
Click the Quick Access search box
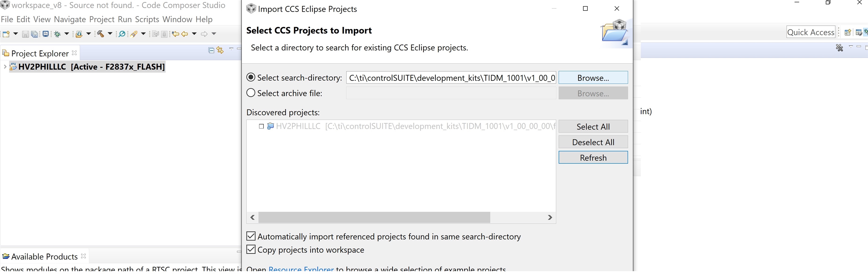pyautogui.click(x=811, y=32)
